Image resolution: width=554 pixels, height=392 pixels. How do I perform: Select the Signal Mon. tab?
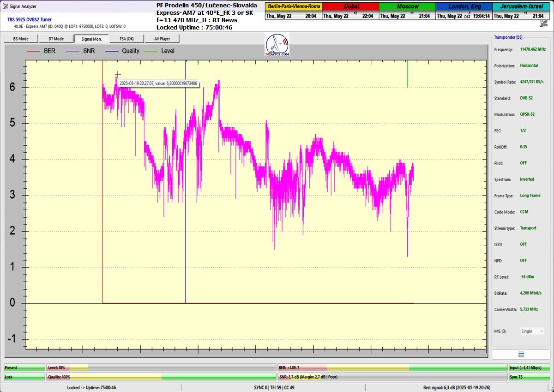91,39
